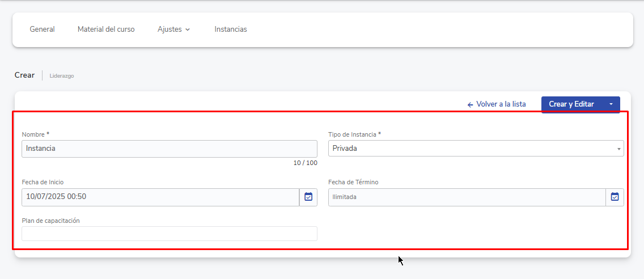
Task: Click the Plan de capacitación label
Action: pyautogui.click(x=50, y=221)
